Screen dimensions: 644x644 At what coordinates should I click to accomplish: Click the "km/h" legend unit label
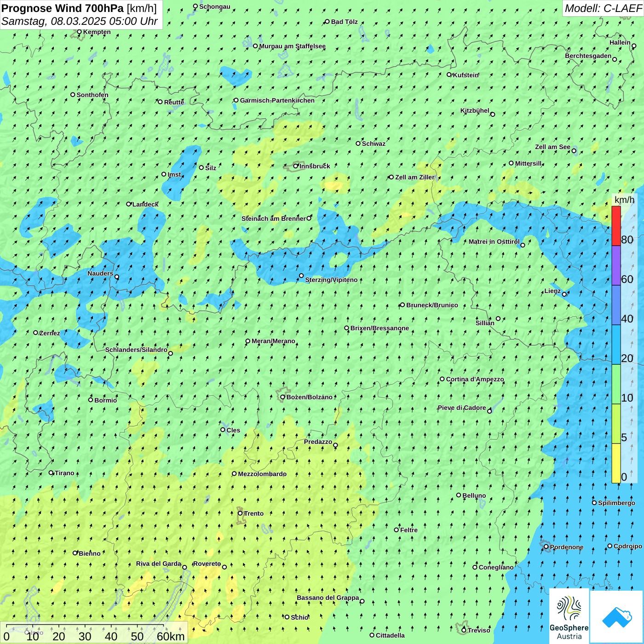click(624, 200)
